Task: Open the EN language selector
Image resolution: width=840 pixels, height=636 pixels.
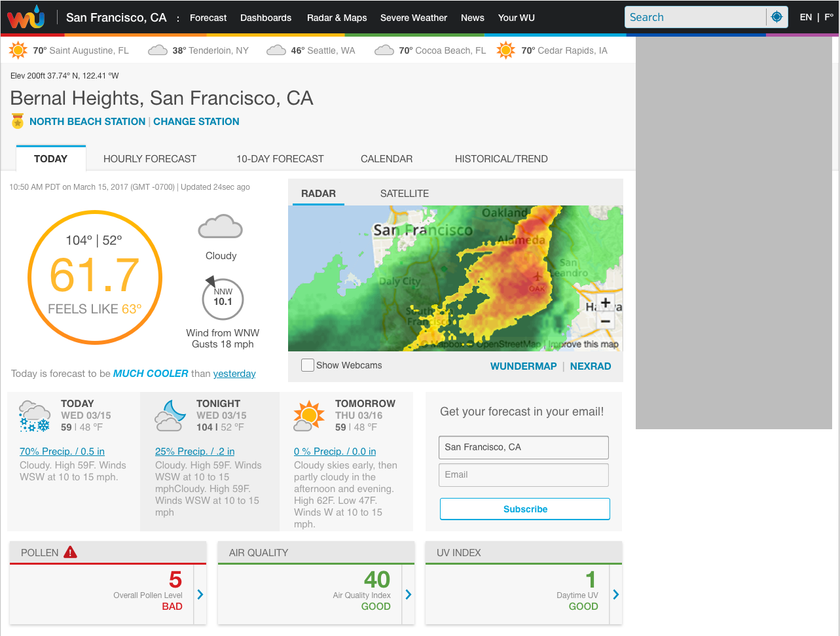Action: pos(806,18)
